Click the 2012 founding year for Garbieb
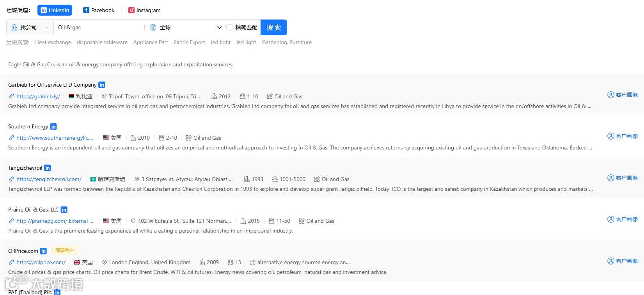644x295 pixels. click(x=225, y=96)
